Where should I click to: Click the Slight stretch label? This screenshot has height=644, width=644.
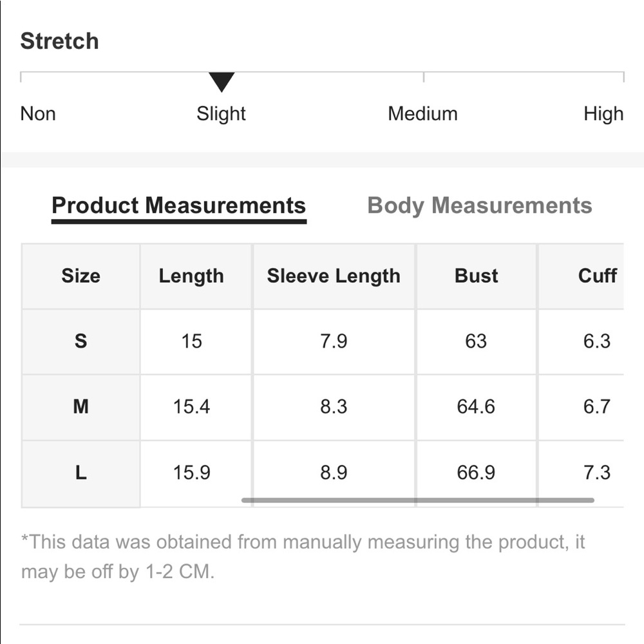coord(221,114)
